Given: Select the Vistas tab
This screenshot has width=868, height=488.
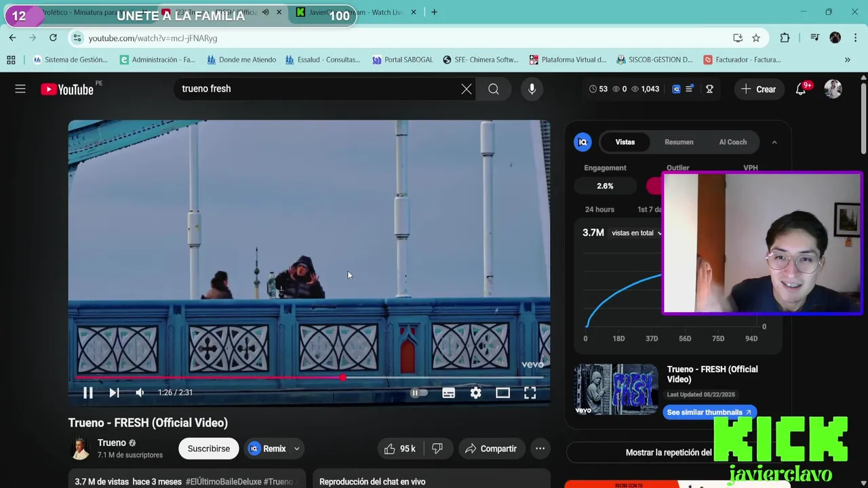Looking at the screenshot, I should 625,142.
